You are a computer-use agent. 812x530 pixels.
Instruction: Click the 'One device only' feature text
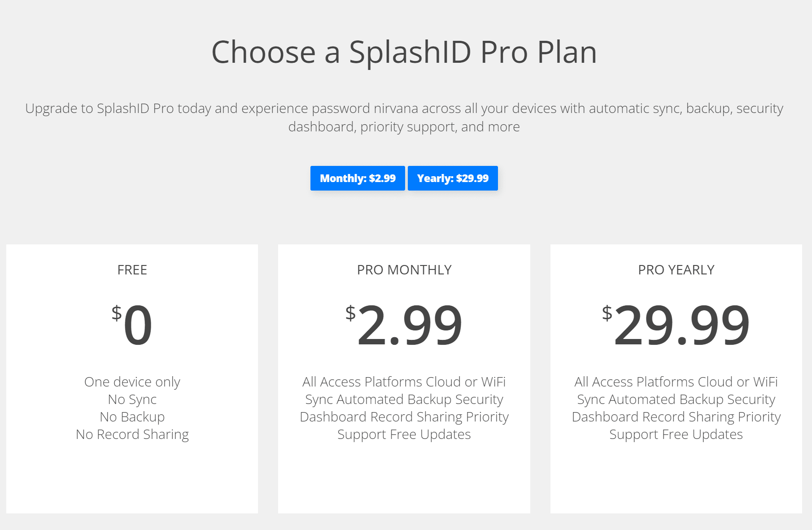(x=132, y=382)
